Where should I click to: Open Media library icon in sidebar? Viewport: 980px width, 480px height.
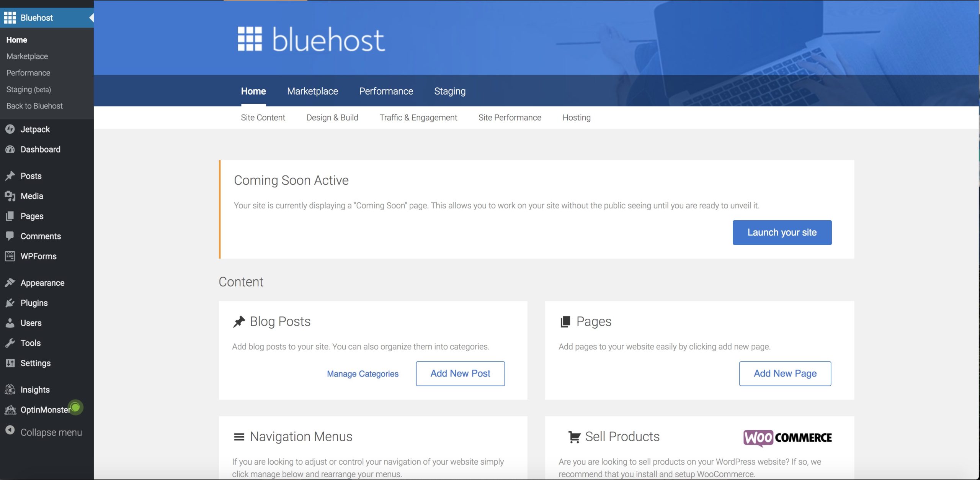pos(10,196)
